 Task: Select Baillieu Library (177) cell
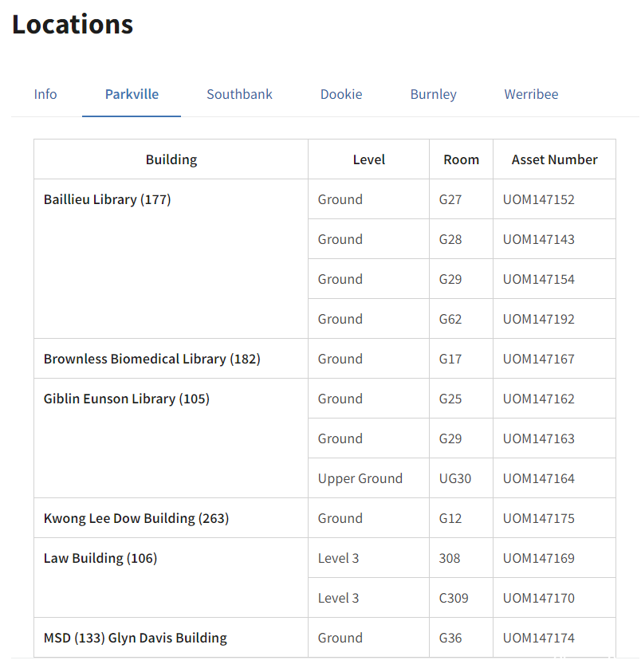[171, 259]
